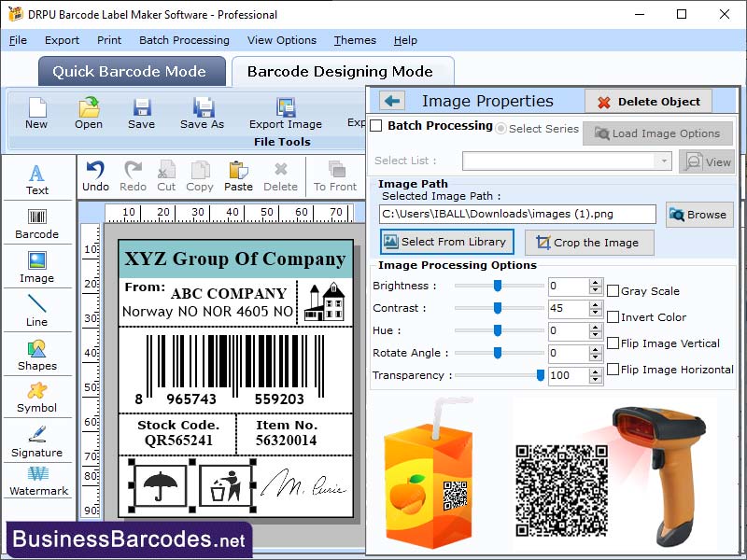
Task: Enable Invert Color checkbox
Action: click(613, 317)
